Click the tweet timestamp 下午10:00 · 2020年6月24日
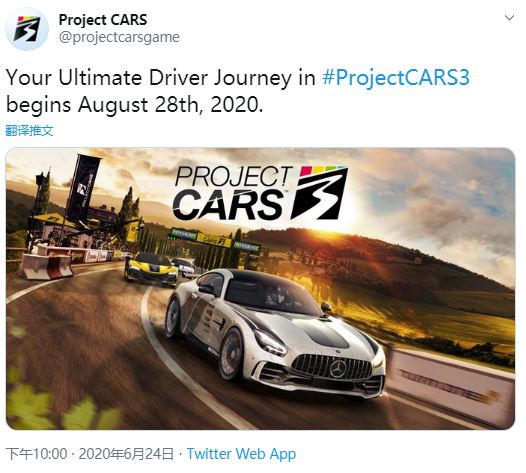Screen dimensions: 526x473 pyautogui.click(x=90, y=454)
